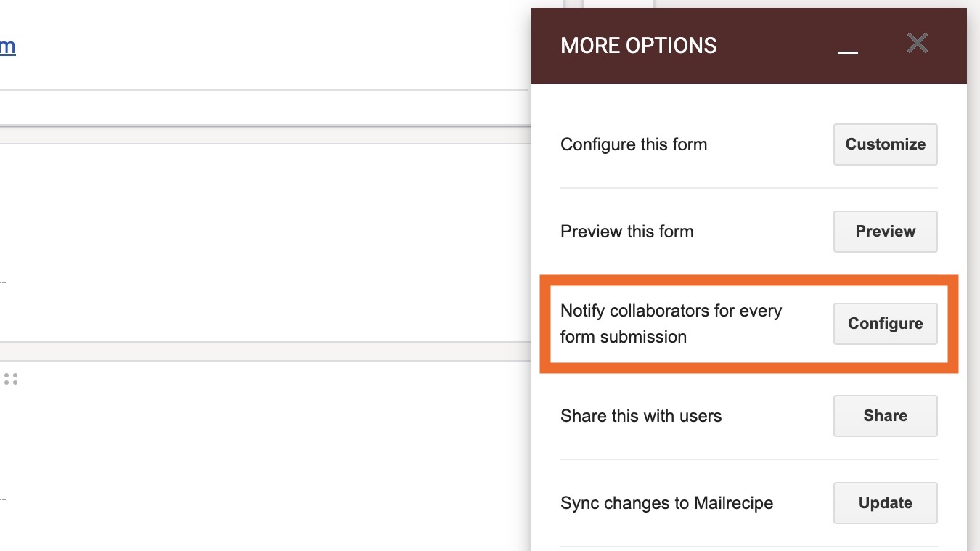Click the lower form block's ellipsis
This screenshot has width=980, height=551.
coord(3,499)
